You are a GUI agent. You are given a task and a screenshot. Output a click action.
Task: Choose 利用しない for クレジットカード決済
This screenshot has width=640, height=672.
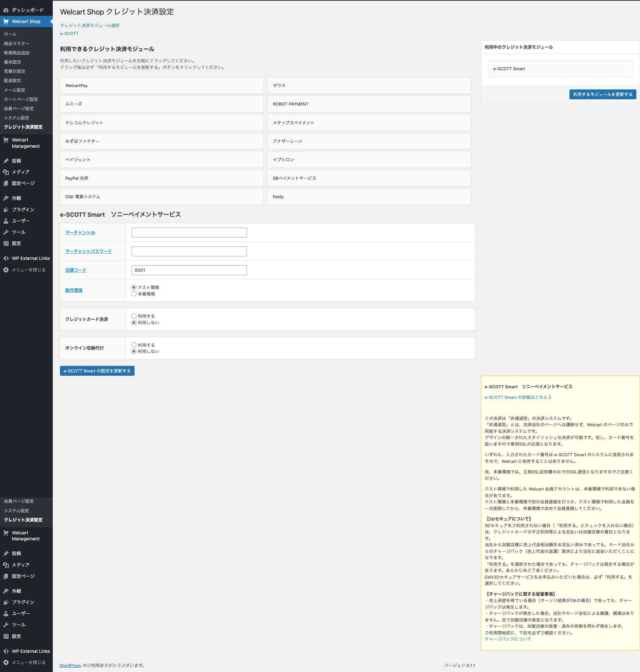[134, 323]
